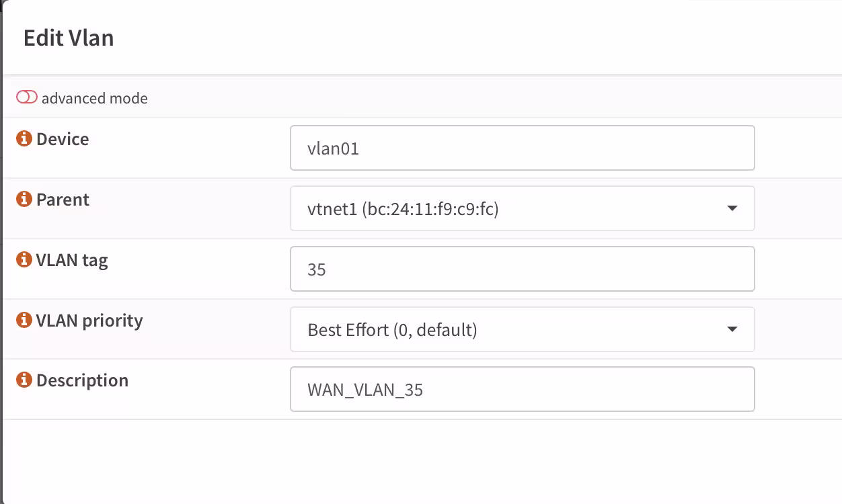842x504 pixels.
Task: Click the 'advanced mode' text label
Action: click(x=94, y=98)
